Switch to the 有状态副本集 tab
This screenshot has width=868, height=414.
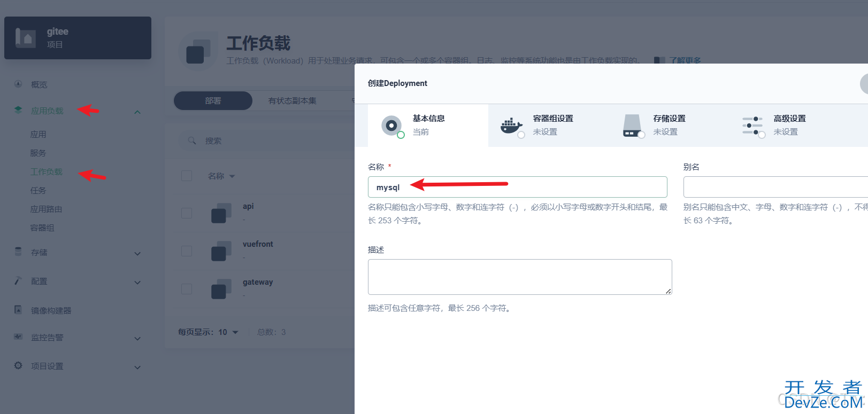(292, 100)
